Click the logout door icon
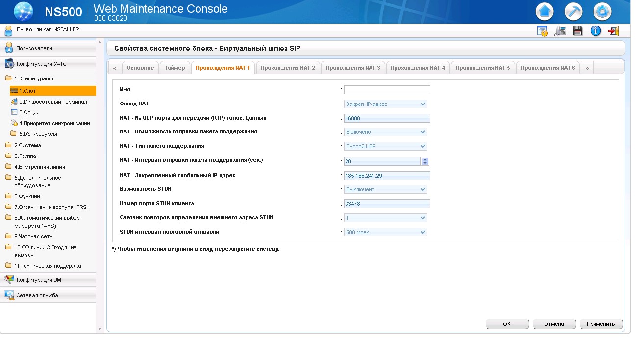The height and width of the screenshot is (338, 644). pyautogui.click(x=613, y=31)
